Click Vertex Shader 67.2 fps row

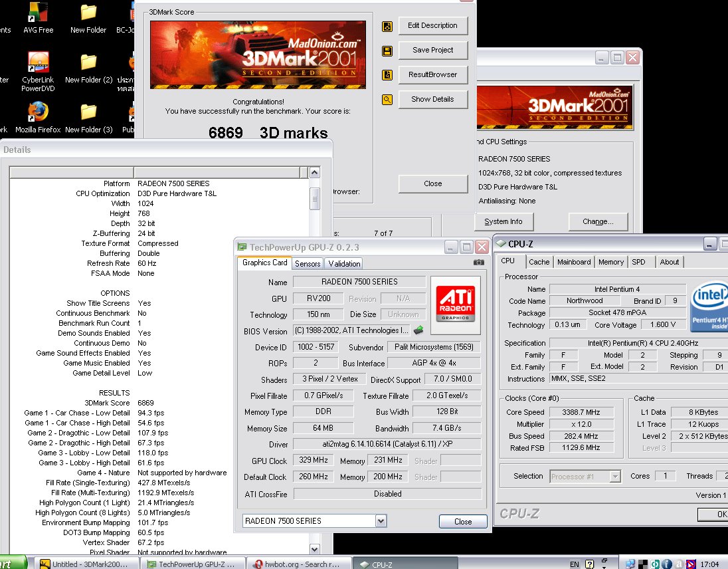tap(159, 542)
